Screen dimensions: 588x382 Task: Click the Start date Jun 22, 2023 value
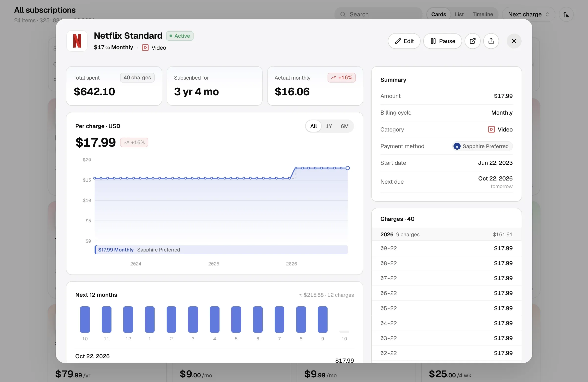495,163
